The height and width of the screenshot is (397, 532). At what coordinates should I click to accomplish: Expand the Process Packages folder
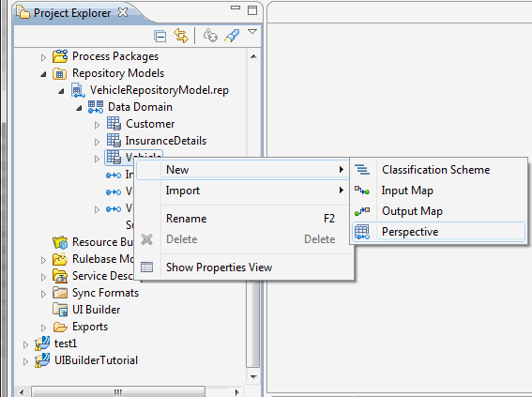click(x=43, y=57)
